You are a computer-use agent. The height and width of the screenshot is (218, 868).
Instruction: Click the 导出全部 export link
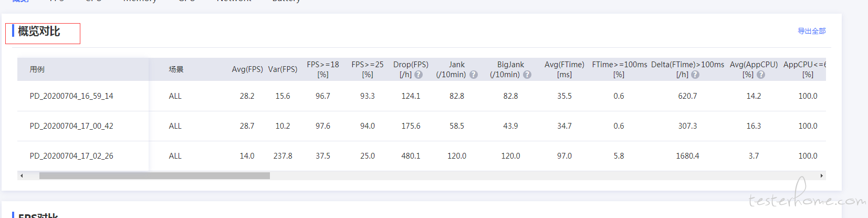coord(811,31)
